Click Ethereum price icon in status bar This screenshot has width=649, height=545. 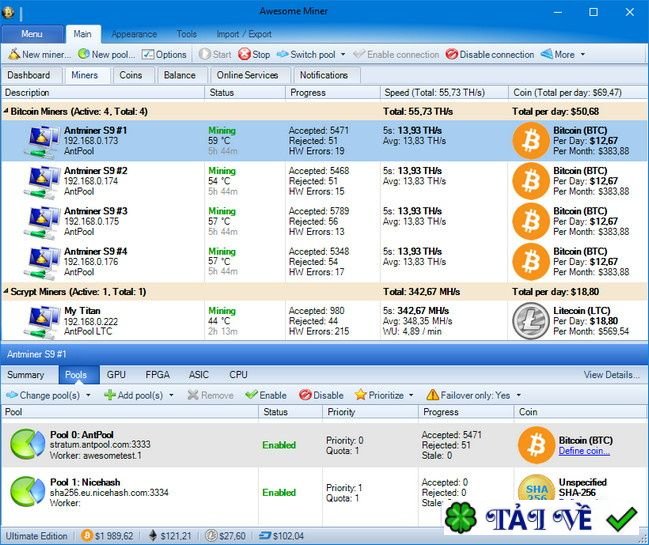click(153, 536)
